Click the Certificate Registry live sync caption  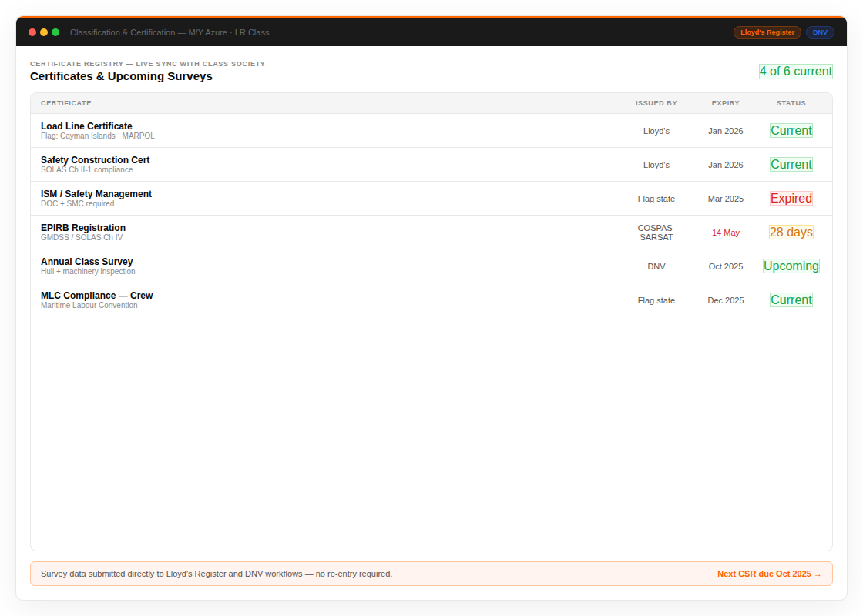(x=147, y=64)
